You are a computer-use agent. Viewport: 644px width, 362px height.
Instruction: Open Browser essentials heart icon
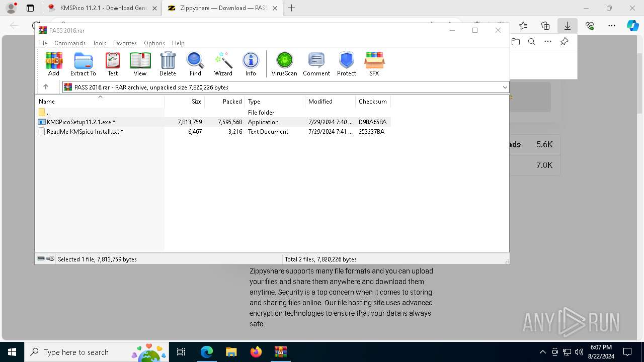point(590,26)
